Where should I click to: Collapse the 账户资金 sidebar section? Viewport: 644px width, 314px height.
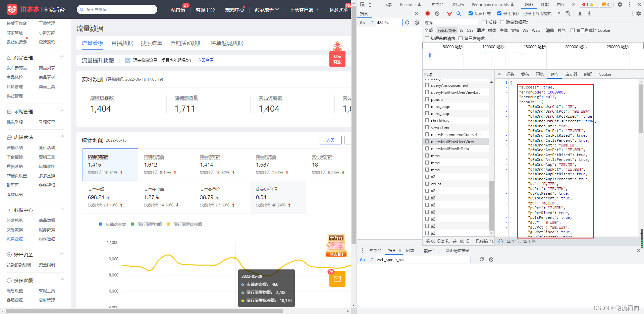coord(62,254)
